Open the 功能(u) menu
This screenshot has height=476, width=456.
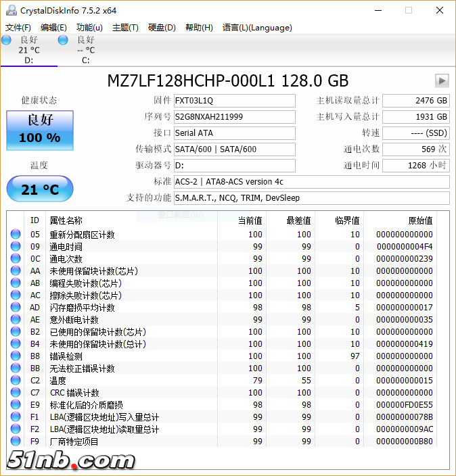pos(89,28)
